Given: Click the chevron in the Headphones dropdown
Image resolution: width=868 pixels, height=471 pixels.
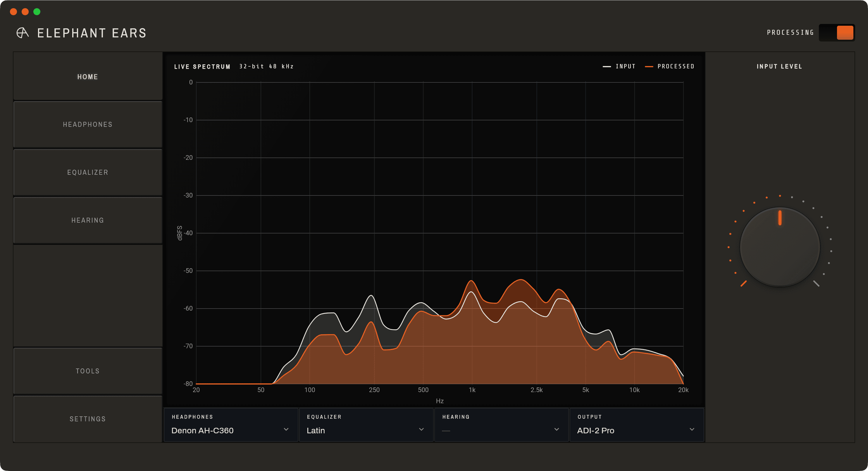Looking at the screenshot, I should pyautogui.click(x=286, y=429).
